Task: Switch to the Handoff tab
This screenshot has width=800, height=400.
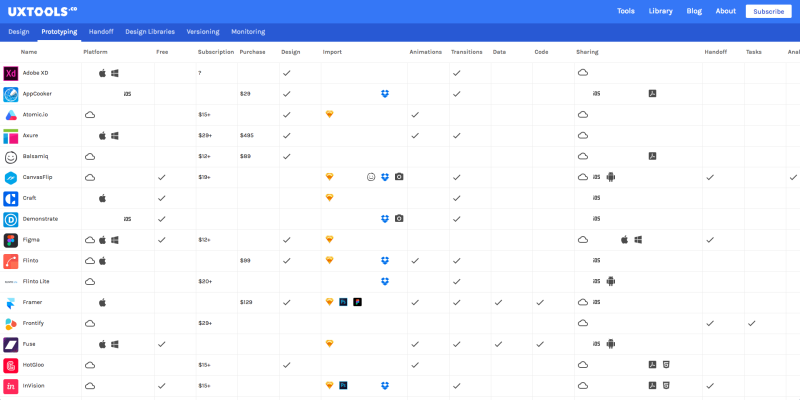Action: pyautogui.click(x=101, y=32)
